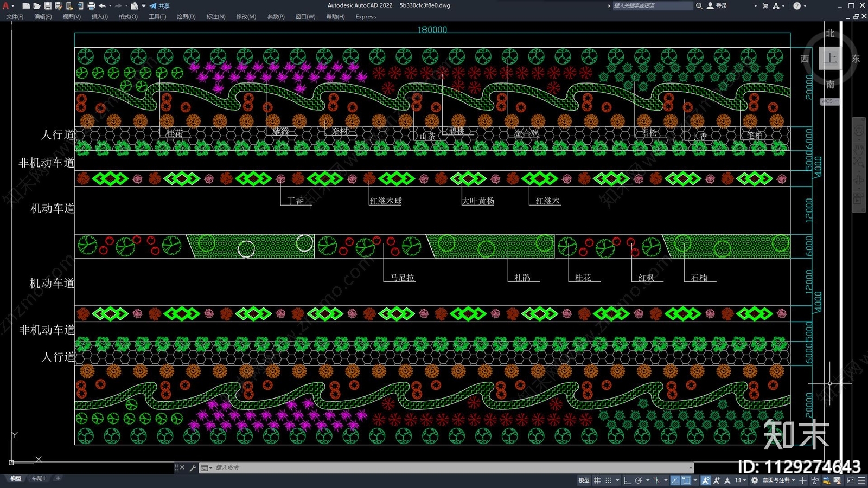
Task: Open the workspace settings gear icon
Action: (x=755, y=480)
